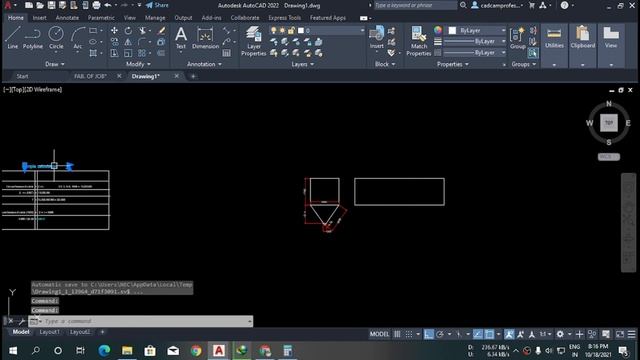
Task: Expand the Block panel dropdown
Action: coord(385,64)
